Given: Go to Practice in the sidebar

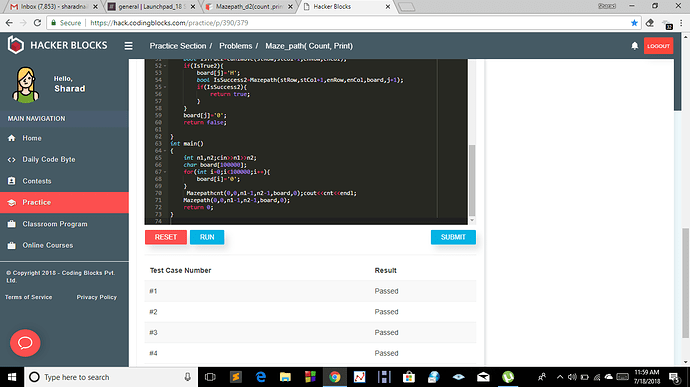Looking at the screenshot, I should (x=64, y=203).
